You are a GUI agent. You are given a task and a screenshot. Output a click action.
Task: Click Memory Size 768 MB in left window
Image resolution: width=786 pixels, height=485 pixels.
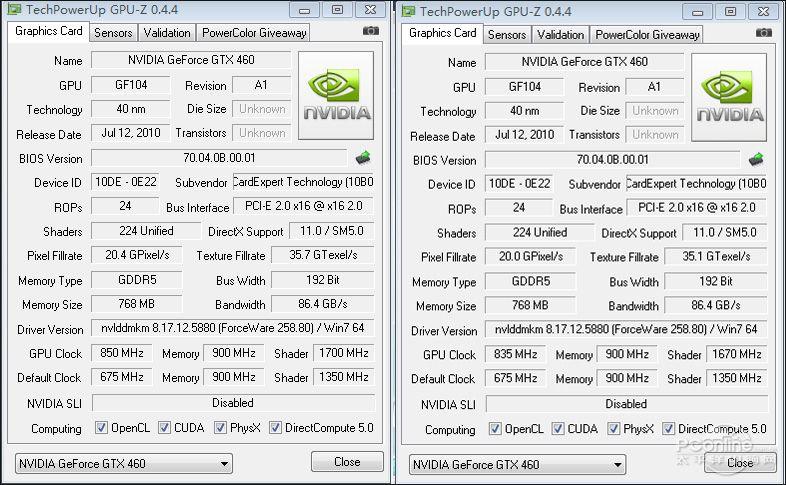pos(136,304)
